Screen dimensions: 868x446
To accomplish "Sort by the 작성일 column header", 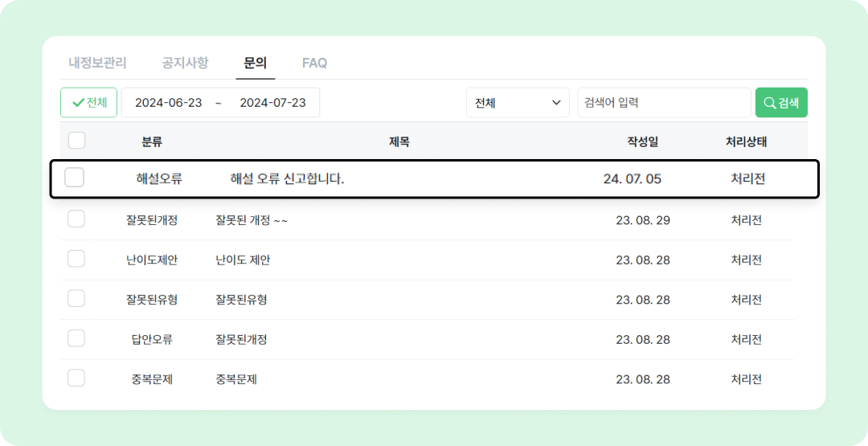I will pyautogui.click(x=643, y=141).
